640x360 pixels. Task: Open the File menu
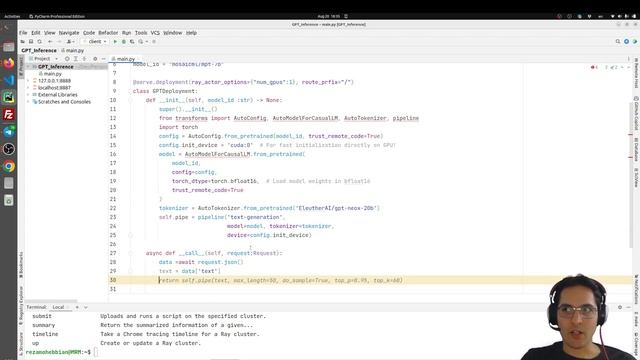click(23, 33)
